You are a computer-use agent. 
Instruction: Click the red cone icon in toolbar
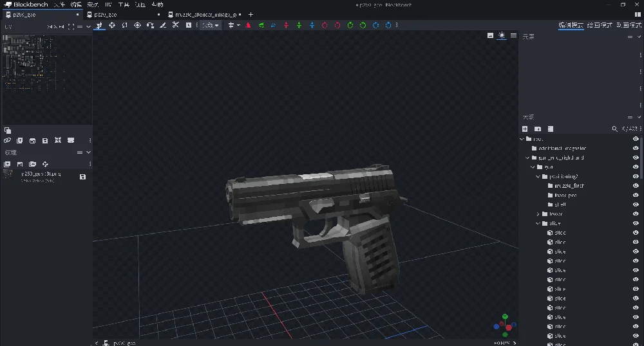[x=248, y=26]
